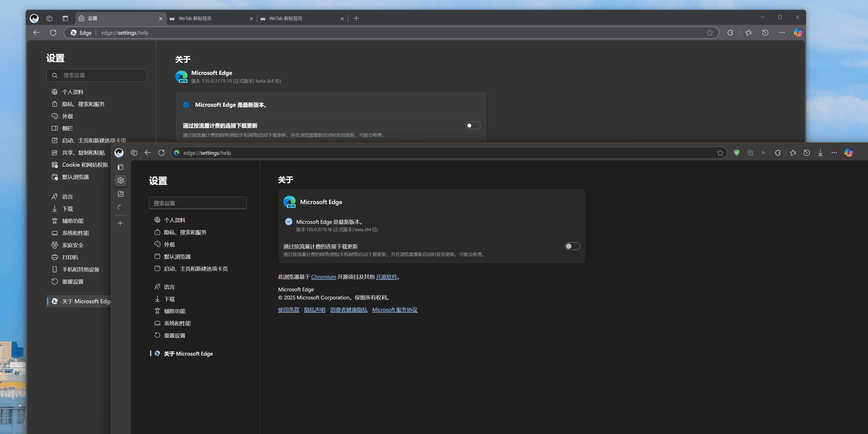
Task: Toggle metered connection updates in top window
Action: coord(472,126)
